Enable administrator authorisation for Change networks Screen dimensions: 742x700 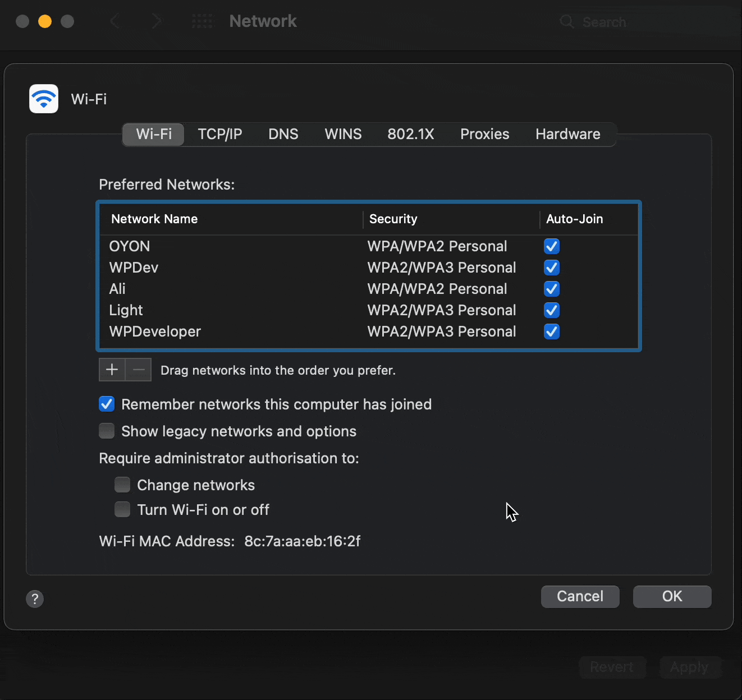122,485
